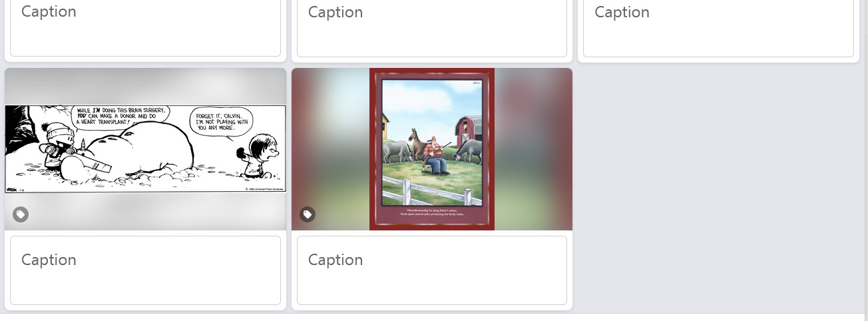Click the Universal Press Syndicate copyright text
The height and width of the screenshot is (321, 868).
pos(264,189)
